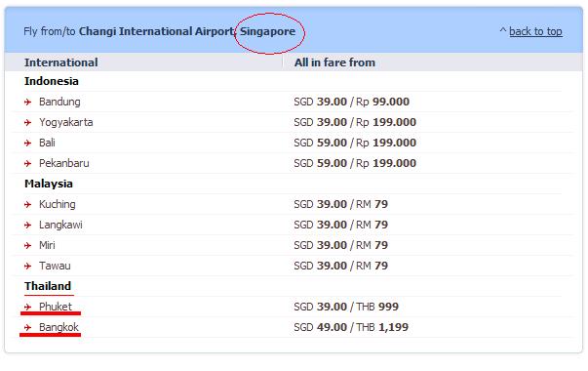This screenshot has width=588, height=371.
Task: Click the airplane icon next to Pekanbaru
Action: point(27,163)
